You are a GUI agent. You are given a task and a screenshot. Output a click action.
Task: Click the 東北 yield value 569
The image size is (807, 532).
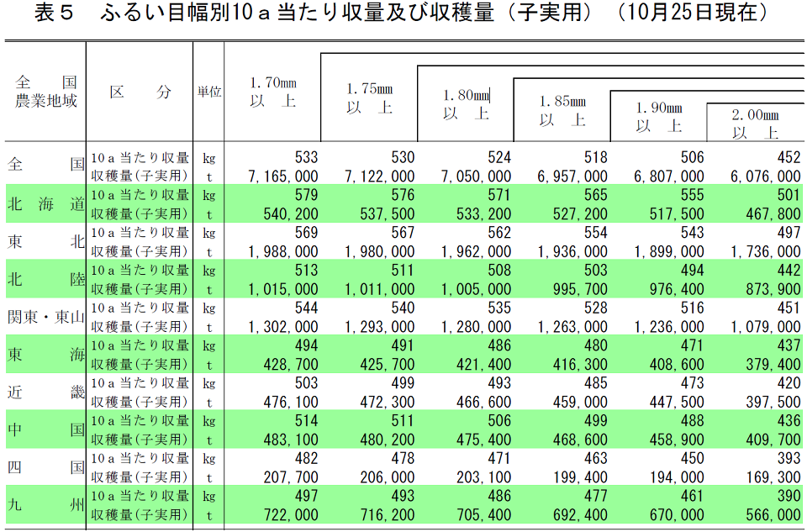tap(306, 233)
